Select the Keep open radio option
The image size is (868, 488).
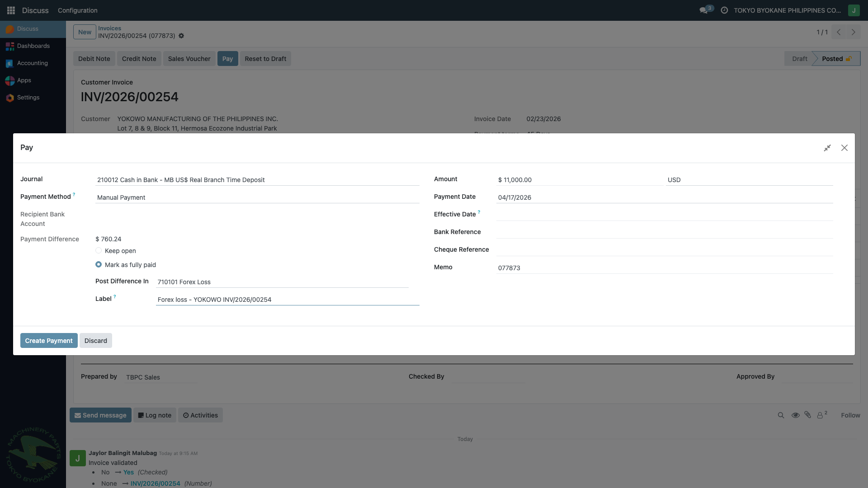99,250
